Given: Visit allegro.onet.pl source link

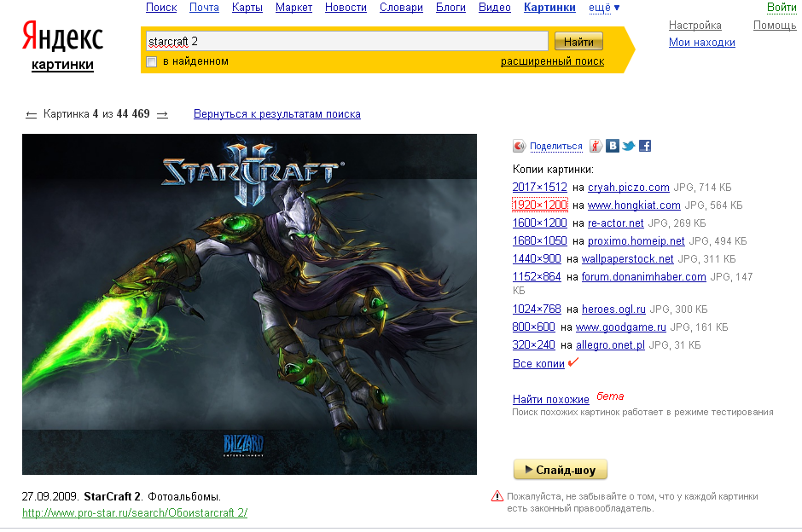Looking at the screenshot, I should (610, 345).
